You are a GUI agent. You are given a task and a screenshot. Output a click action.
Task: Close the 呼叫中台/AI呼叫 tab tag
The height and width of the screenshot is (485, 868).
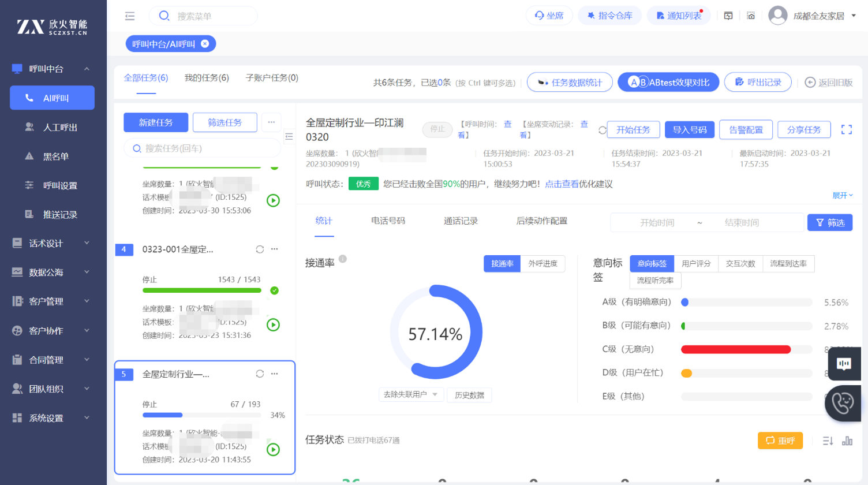pos(205,44)
